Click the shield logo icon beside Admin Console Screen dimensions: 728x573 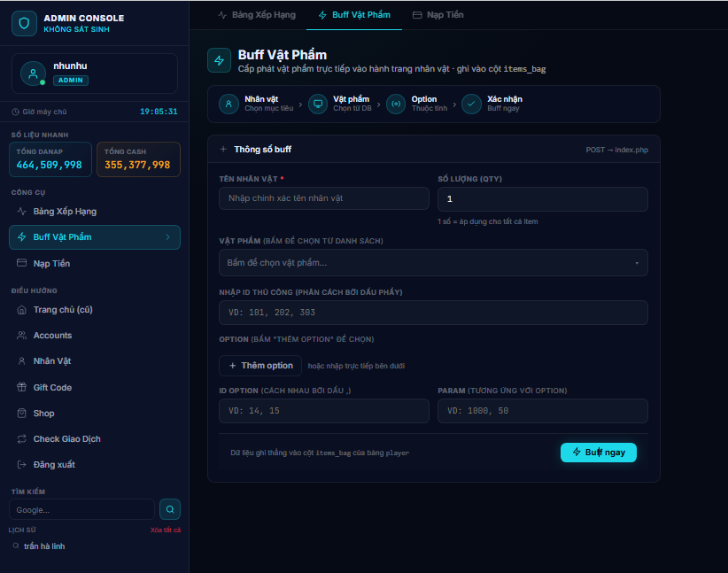click(x=24, y=23)
